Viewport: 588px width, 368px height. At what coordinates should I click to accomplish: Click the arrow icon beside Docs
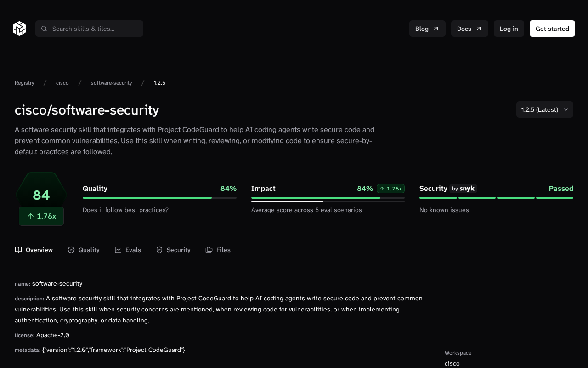pos(479,29)
